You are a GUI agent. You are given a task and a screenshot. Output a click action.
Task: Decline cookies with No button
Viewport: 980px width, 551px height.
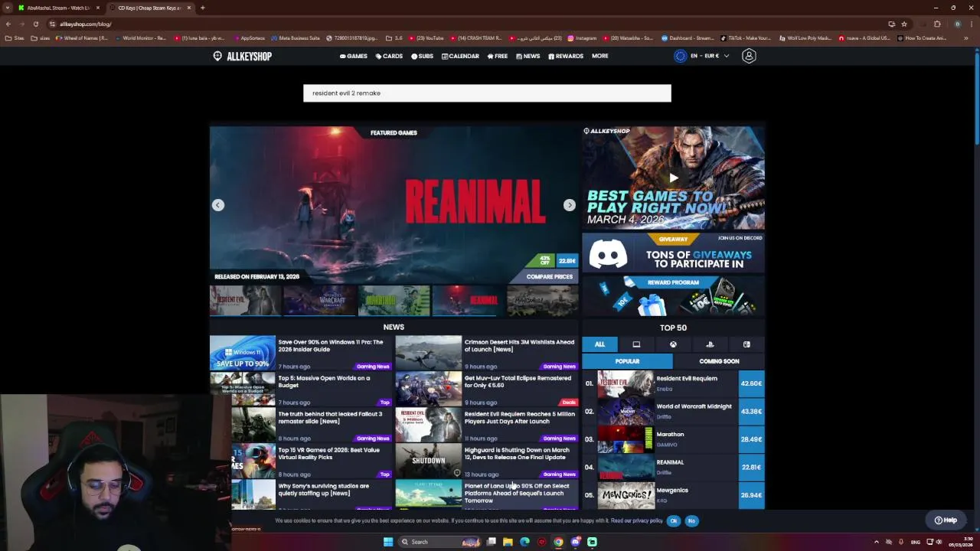coord(691,520)
